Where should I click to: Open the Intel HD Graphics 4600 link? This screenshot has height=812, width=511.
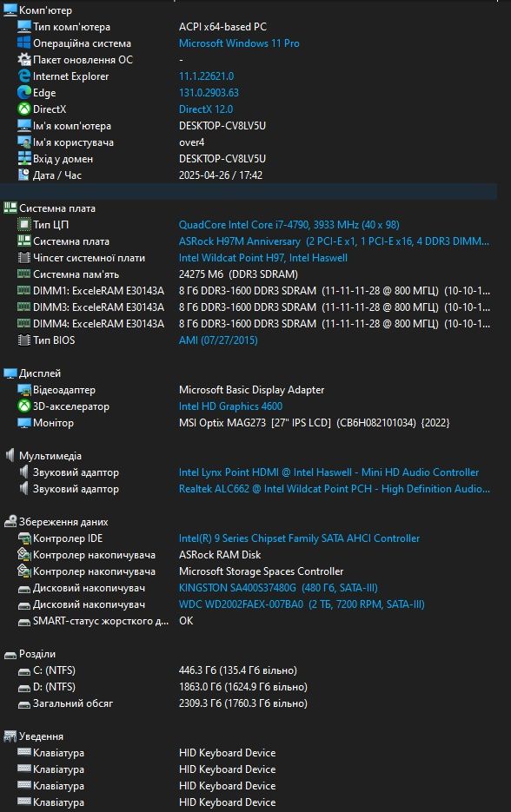click(x=230, y=406)
